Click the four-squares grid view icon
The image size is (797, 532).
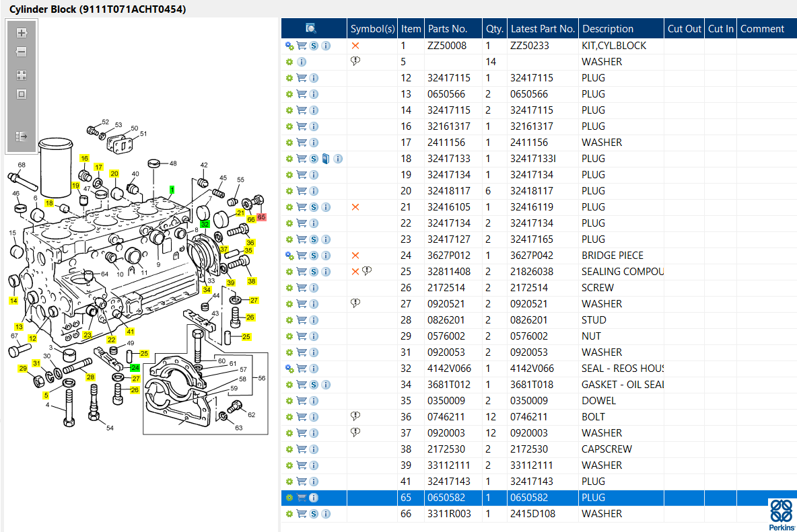(x=22, y=75)
